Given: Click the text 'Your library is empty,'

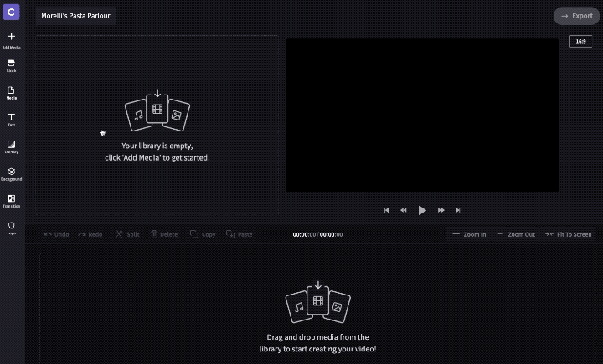Looking at the screenshot, I should 157,146.
